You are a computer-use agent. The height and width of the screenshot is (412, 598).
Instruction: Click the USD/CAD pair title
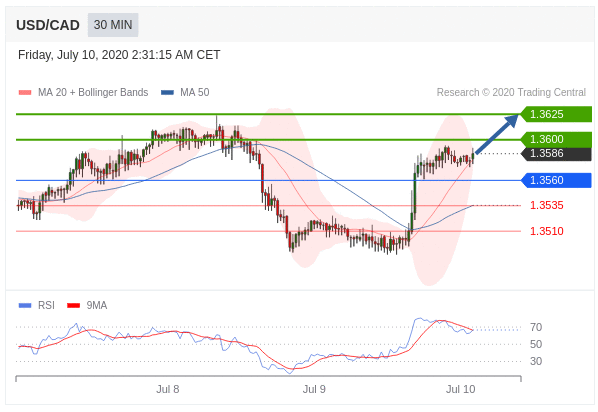(x=48, y=25)
